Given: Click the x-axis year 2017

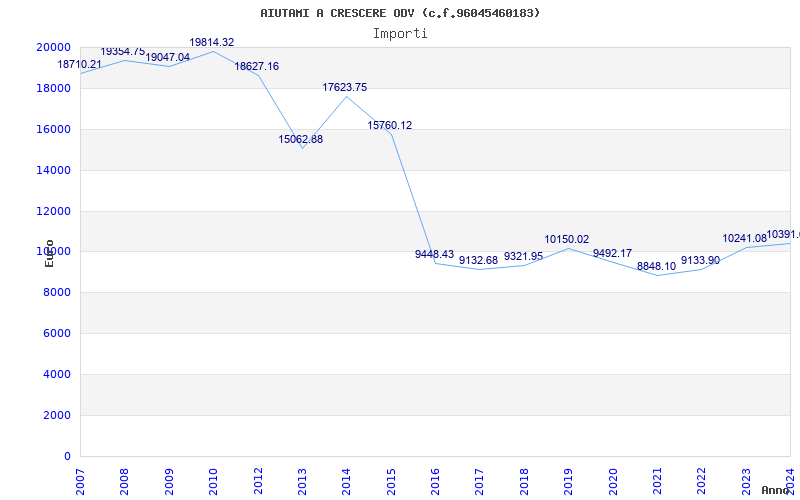Looking at the screenshot, I should tap(480, 481).
